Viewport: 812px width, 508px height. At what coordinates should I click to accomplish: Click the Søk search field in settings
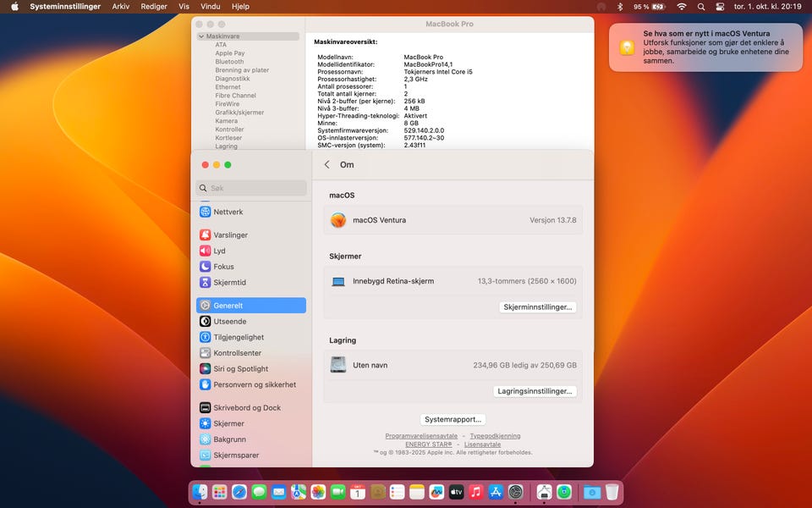coord(251,188)
